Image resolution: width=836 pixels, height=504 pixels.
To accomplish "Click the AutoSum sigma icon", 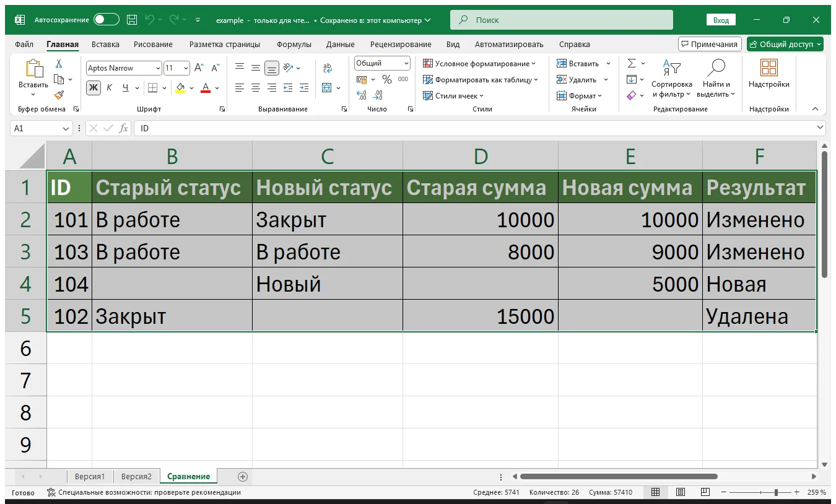I will click(632, 63).
